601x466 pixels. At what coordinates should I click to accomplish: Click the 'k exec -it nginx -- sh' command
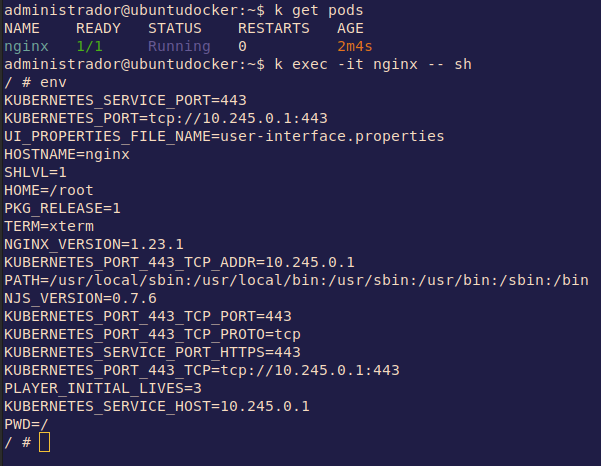tap(364, 64)
